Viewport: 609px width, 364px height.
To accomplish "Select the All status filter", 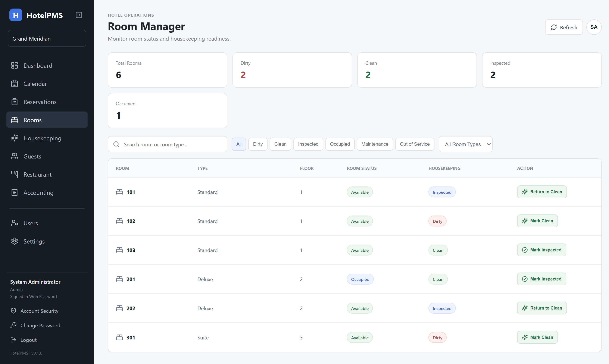I will (x=239, y=144).
